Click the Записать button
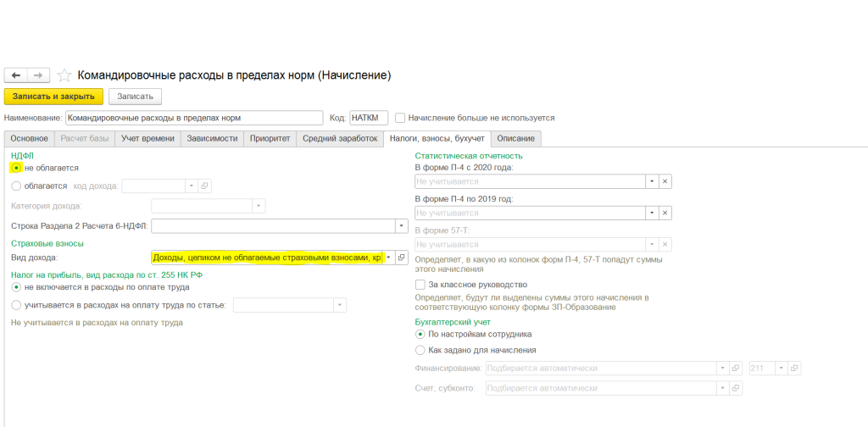 [135, 97]
